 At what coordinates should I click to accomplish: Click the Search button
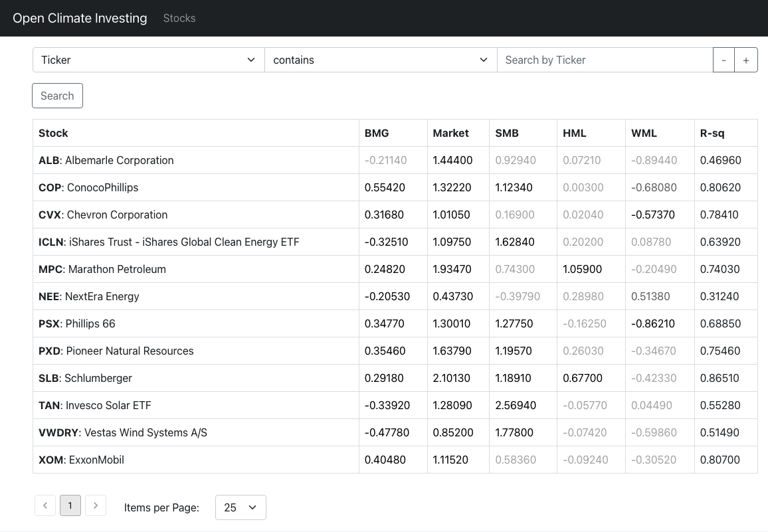[57, 96]
